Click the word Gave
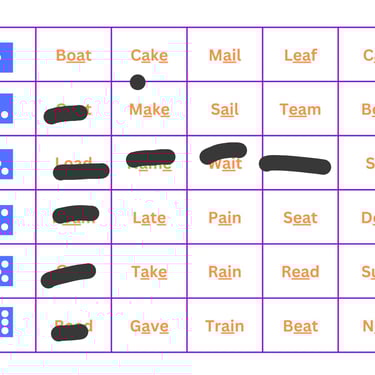Screen dimensions: 375x375 pyautogui.click(x=149, y=326)
